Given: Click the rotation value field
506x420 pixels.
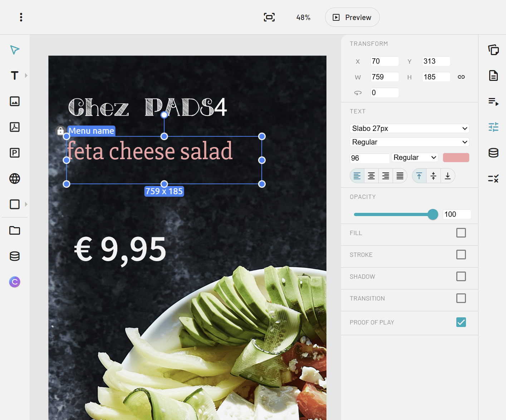Looking at the screenshot, I should [384, 93].
